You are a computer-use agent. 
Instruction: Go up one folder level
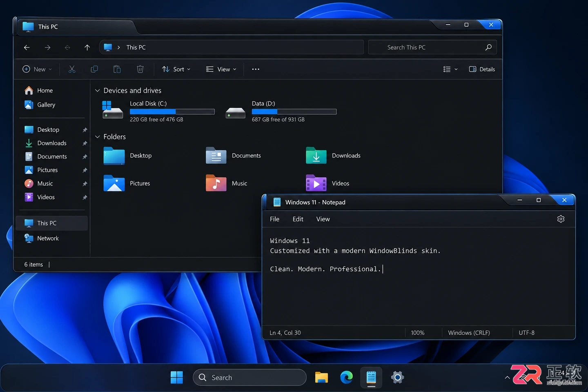[x=87, y=47]
